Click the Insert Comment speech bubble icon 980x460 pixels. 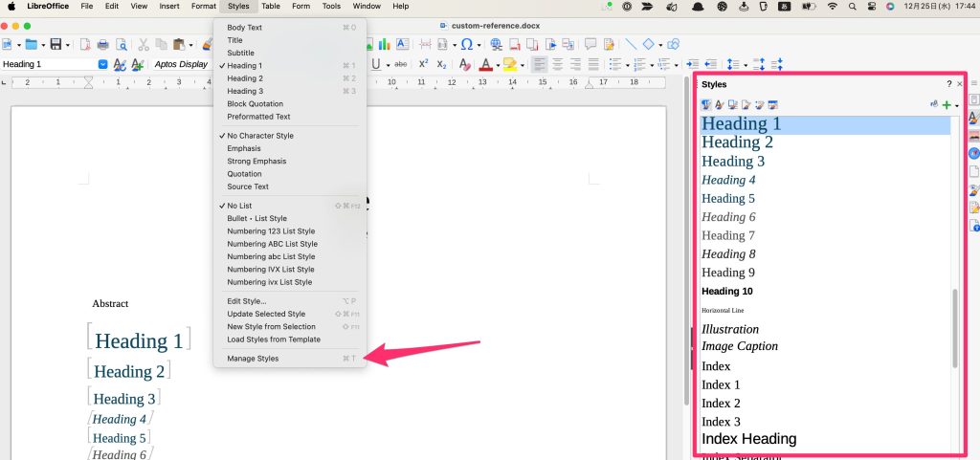[590, 44]
